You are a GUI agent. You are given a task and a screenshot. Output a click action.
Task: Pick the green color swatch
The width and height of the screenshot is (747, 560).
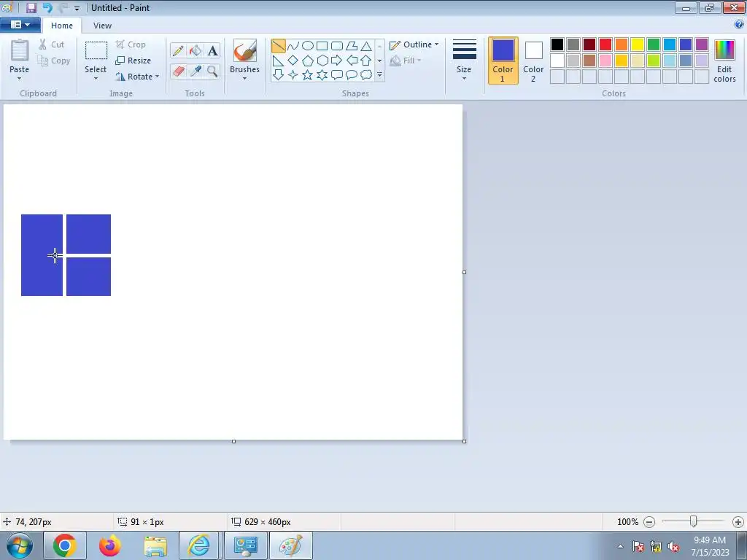654,44
